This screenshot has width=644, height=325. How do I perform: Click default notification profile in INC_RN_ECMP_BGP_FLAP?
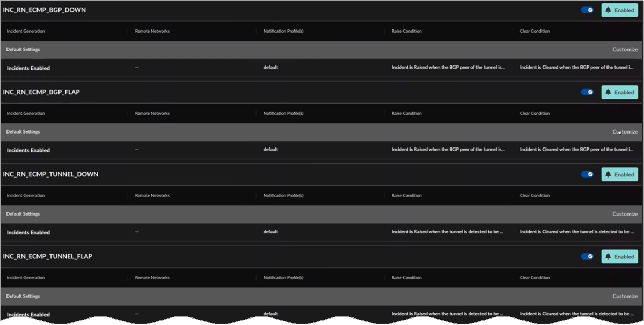coord(270,150)
